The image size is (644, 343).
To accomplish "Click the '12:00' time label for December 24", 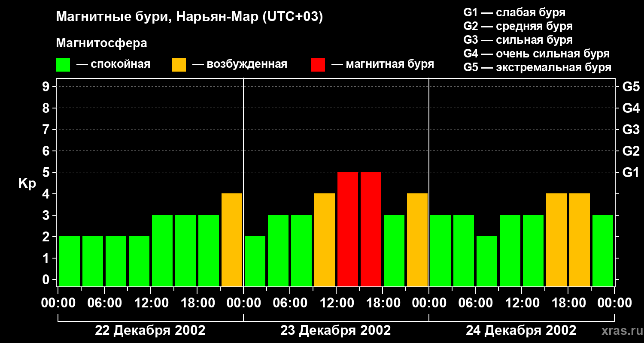I will coord(522,303).
